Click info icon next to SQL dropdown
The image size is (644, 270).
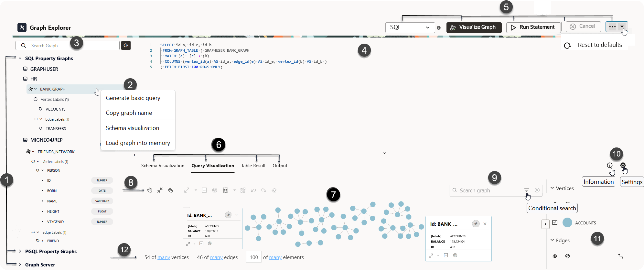pyautogui.click(x=439, y=28)
